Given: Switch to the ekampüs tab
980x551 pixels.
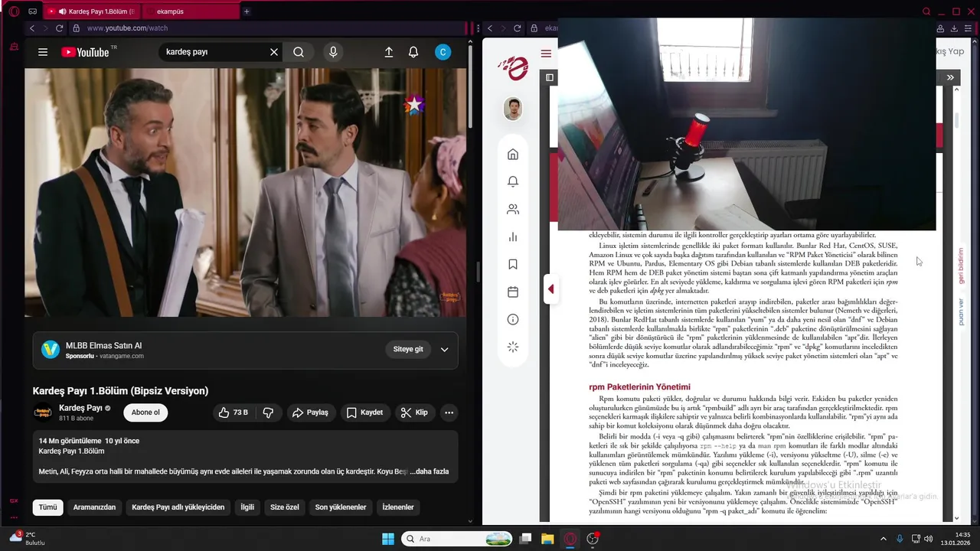Looking at the screenshot, I should pyautogui.click(x=191, y=11).
